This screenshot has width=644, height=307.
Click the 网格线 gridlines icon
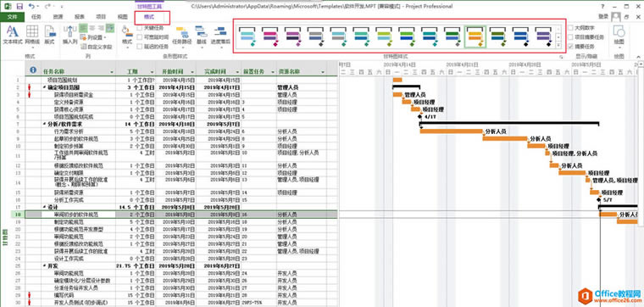point(32,35)
